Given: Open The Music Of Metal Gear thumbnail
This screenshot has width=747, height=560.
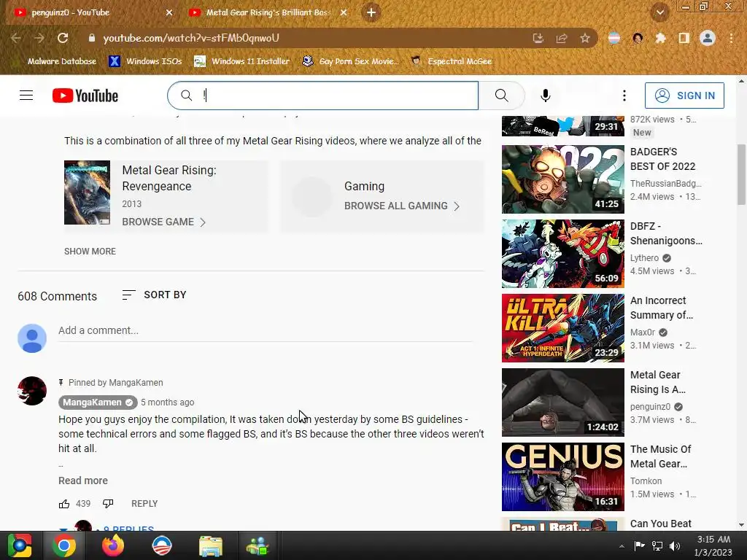Looking at the screenshot, I should coord(562,477).
